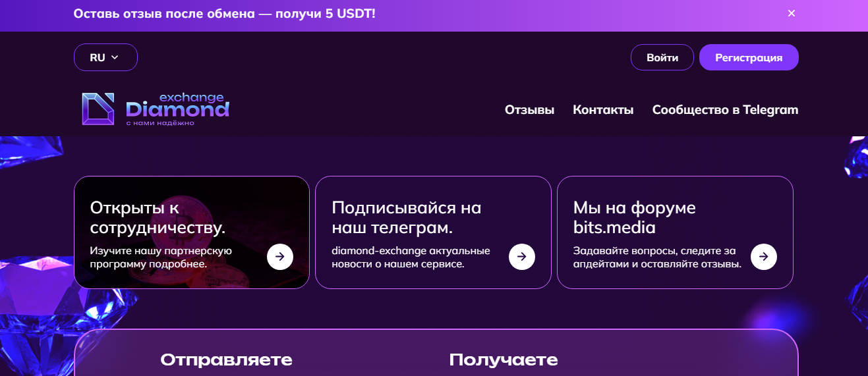This screenshot has height=376, width=868.
Task: Click arrow on Мы на форуме bits.media card
Action: click(764, 257)
